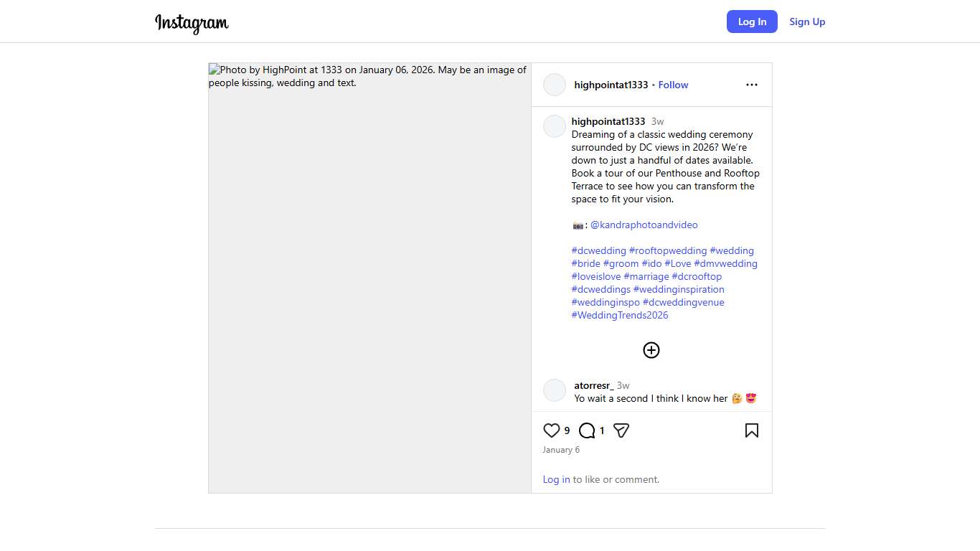Image resolution: width=980 pixels, height=551 pixels.
Task: Open @kandraphotoandvideo mention link
Action: tap(644, 225)
